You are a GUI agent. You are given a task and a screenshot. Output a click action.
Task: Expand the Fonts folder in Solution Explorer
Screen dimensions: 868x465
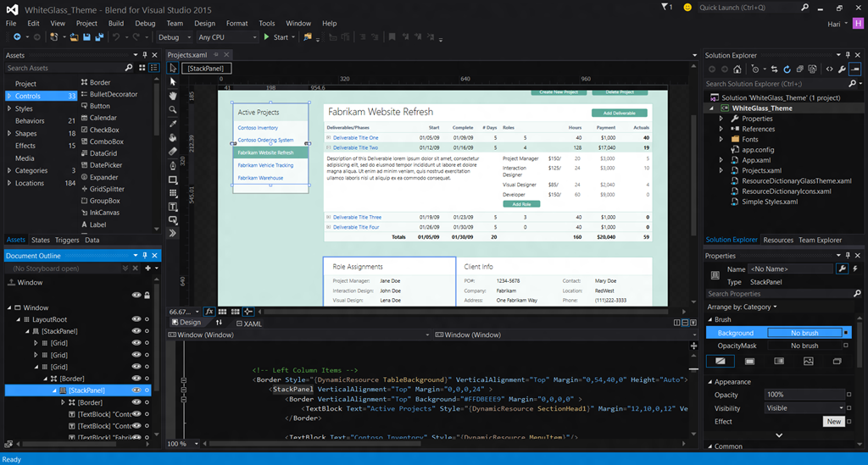721,139
